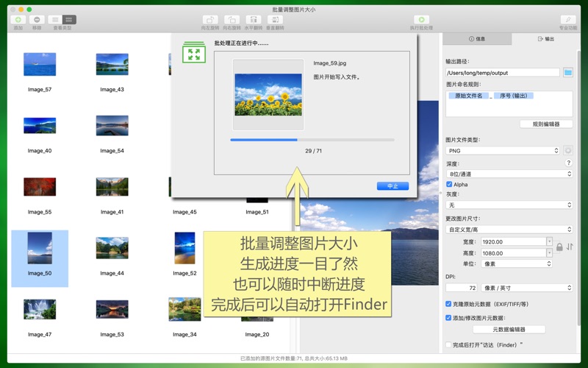Expand the 8位/通道 depth dropdown
Viewport: 588px width, 368px height.
tap(509, 174)
